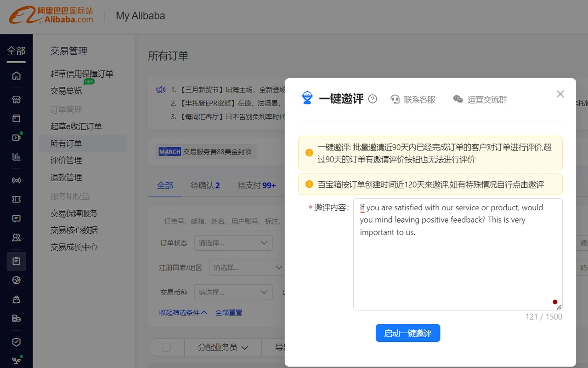The image size is (588, 368).
Task: Click the 全部重置 reset link
Action: click(229, 312)
